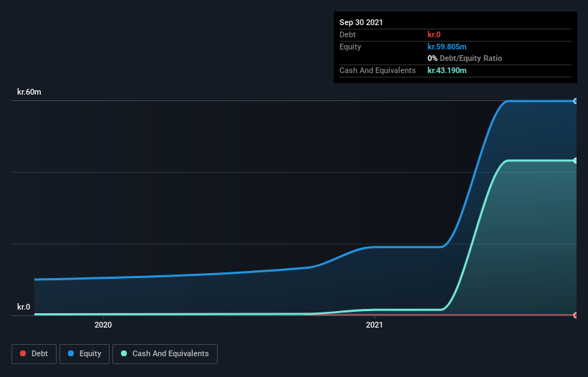Click the red kr.0 debt value
The width and height of the screenshot is (588, 377).
(434, 34)
